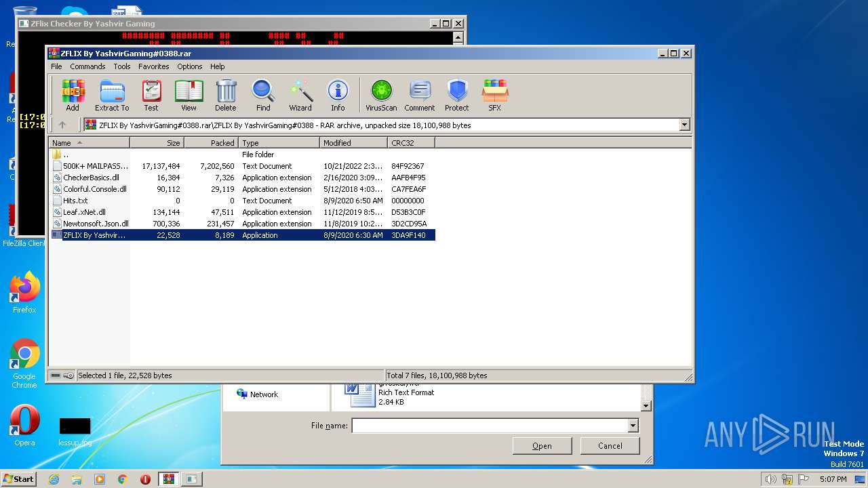Open the file explorer taskbar icon
The height and width of the screenshot is (488, 868).
tap(77, 479)
